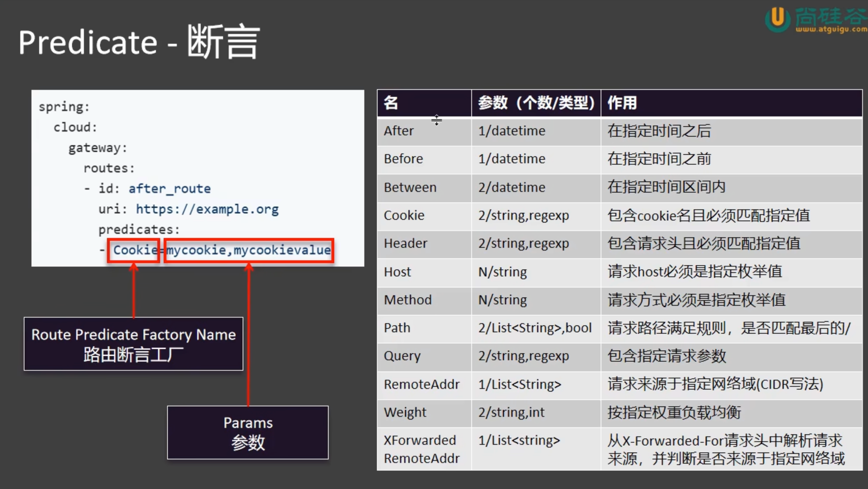Click the Predicate - 断言 slide title
Screen dimensions: 868x489
point(139,42)
